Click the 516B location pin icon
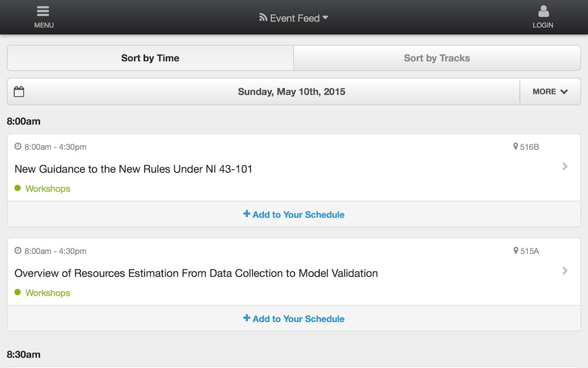This screenshot has width=588, height=368. 515,147
